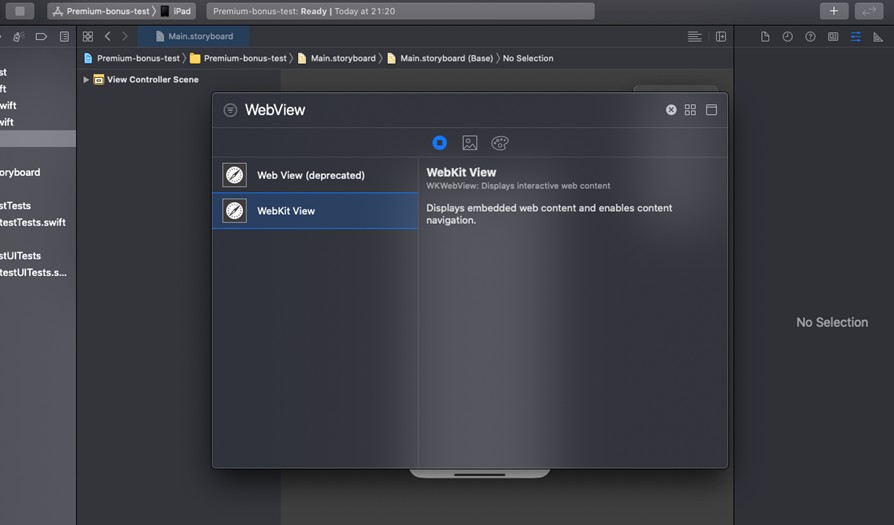Screen dimensions: 894x525
Task: Show the Quick Help inspector
Action: (x=810, y=36)
